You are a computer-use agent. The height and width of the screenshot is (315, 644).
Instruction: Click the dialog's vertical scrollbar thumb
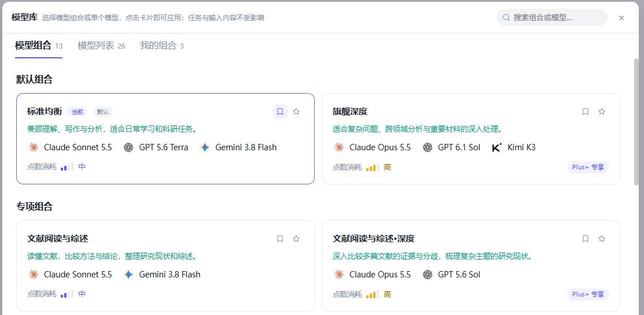(636, 122)
